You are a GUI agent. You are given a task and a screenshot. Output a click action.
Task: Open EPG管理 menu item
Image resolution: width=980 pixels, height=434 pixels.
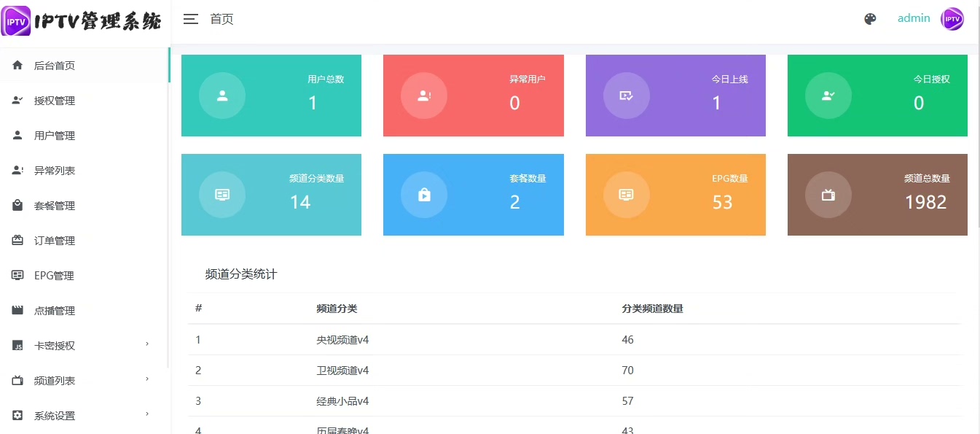tap(85, 276)
